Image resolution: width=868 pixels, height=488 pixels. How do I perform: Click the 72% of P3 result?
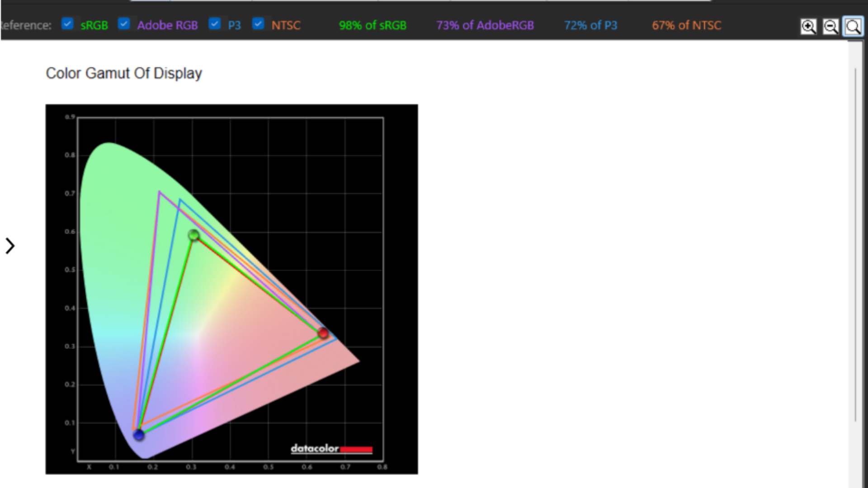(590, 25)
